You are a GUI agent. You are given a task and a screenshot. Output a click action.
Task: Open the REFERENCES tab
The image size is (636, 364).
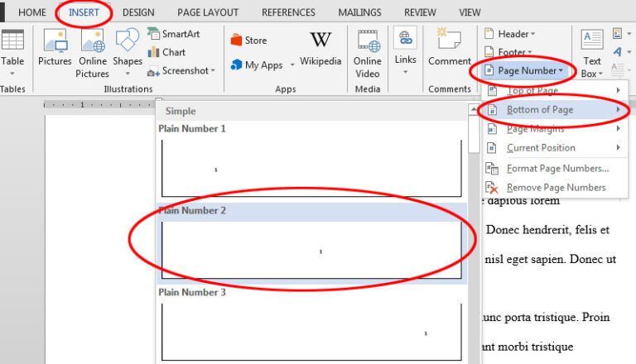pyautogui.click(x=288, y=12)
